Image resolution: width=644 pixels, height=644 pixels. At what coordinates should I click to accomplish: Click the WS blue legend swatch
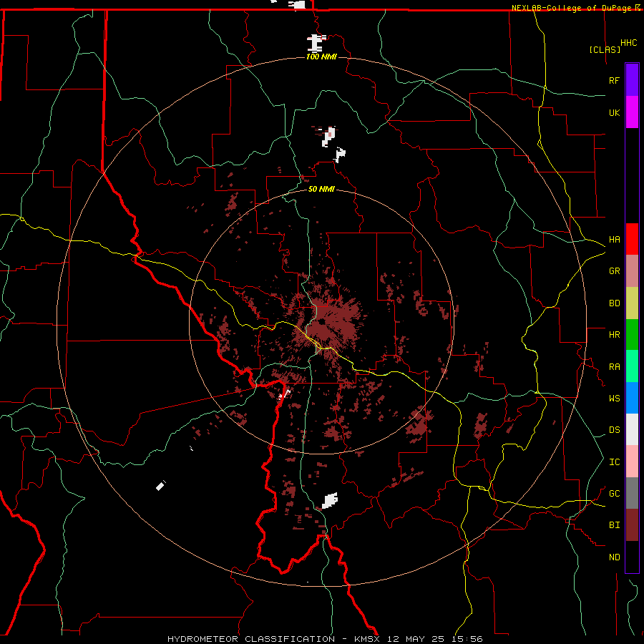(632, 398)
